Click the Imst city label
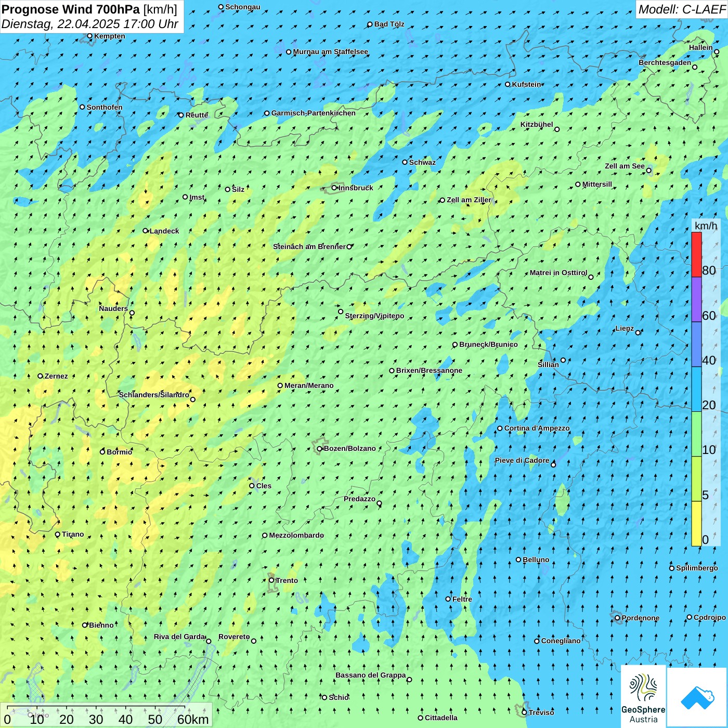 [197, 198]
